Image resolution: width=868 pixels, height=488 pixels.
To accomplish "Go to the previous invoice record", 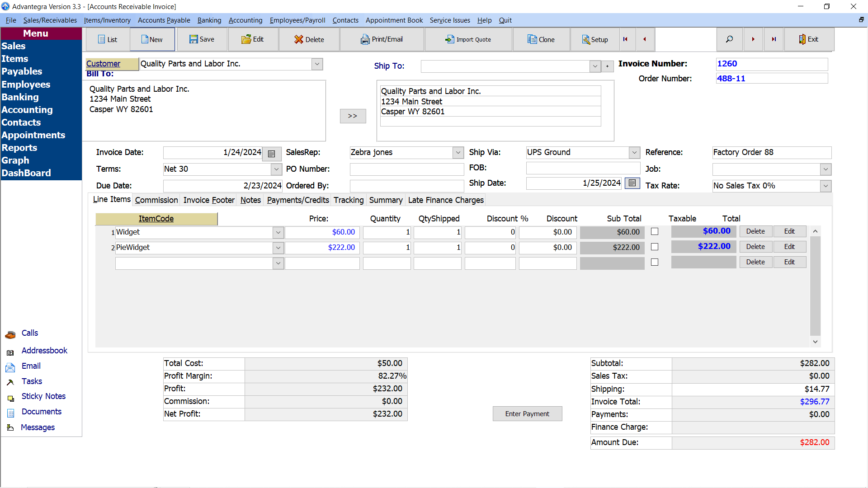I will point(645,39).
